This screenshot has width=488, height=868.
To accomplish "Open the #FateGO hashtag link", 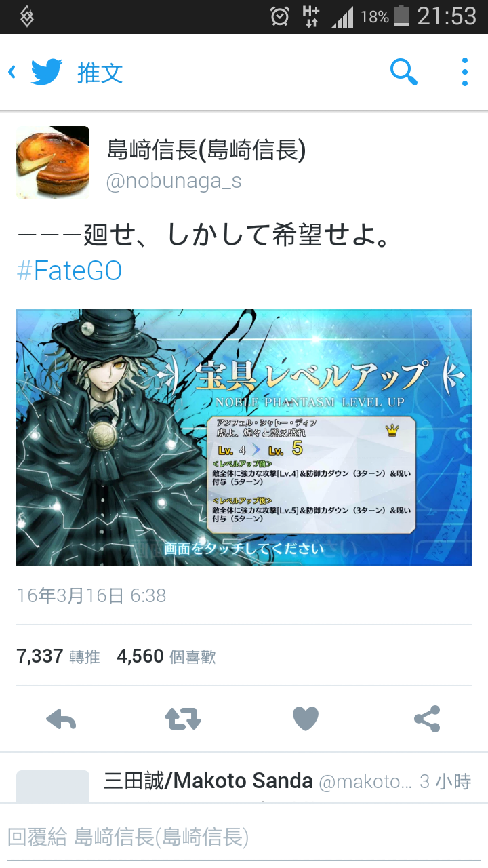I will [69, 271].
